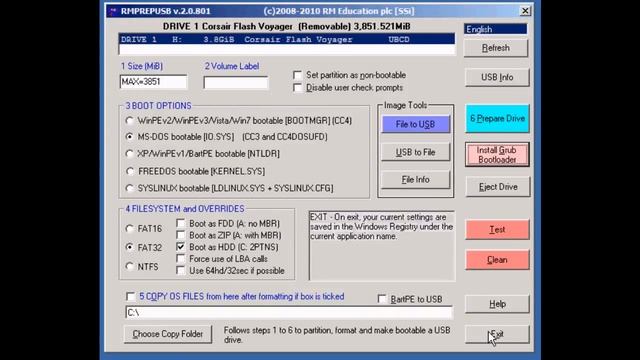Viewport: 640px width, 360px height.
Task: Toggle Boot as FDD (A: no MBR)
Action: coord(180,223)
